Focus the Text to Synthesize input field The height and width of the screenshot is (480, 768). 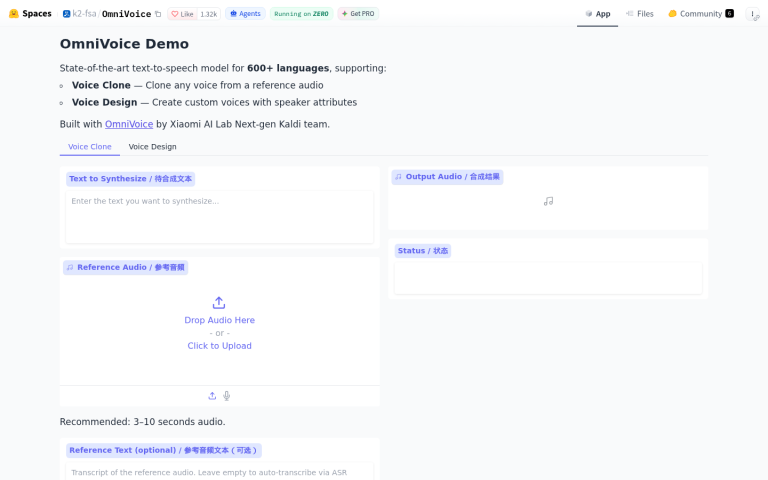click(x=219, y=217)
